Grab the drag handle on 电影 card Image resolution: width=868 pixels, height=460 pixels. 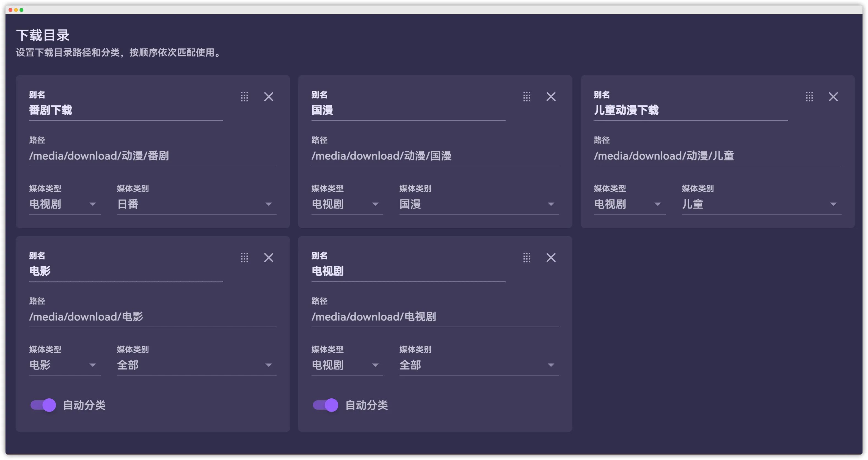244,258
